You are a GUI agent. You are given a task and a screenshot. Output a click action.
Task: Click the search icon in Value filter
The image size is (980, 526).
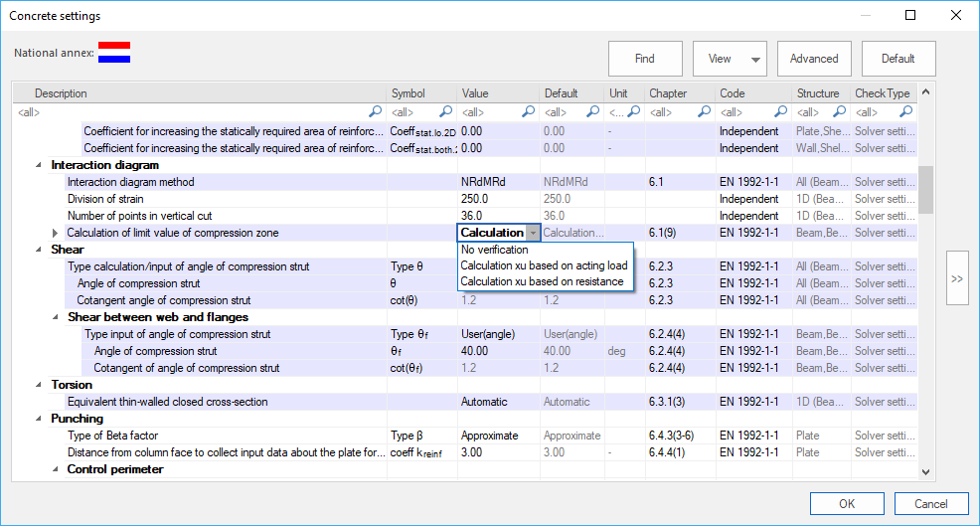tap(529, 112)
